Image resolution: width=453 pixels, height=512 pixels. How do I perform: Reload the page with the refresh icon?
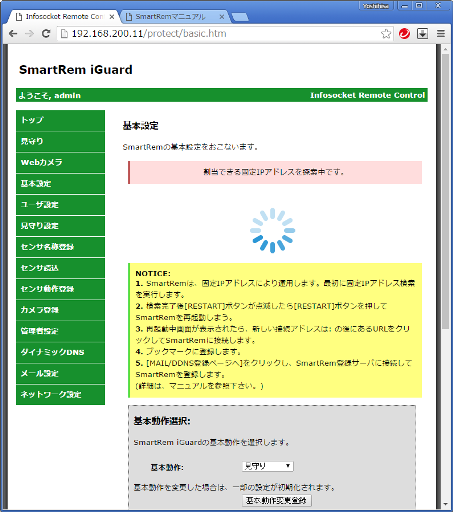[46, 33]
